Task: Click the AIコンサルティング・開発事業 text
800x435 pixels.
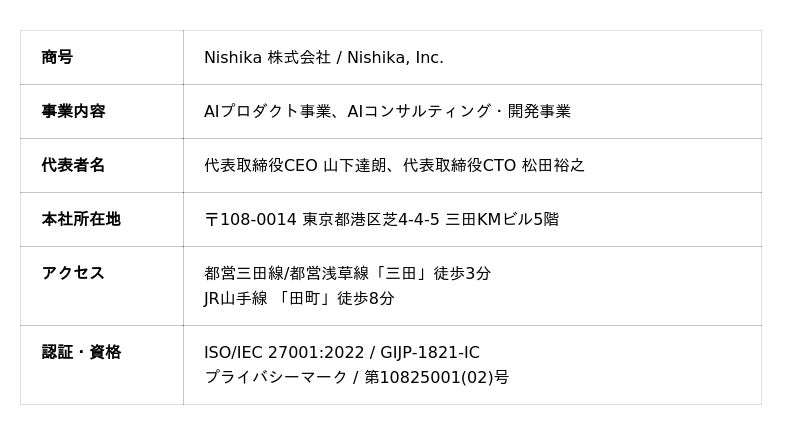Action: tap(459, 112)
